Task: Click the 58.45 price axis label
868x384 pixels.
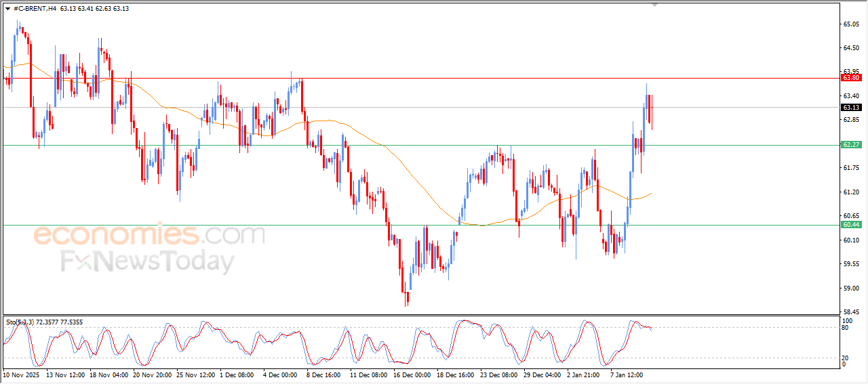Action: pyautogui.click(x=850, y=312)
